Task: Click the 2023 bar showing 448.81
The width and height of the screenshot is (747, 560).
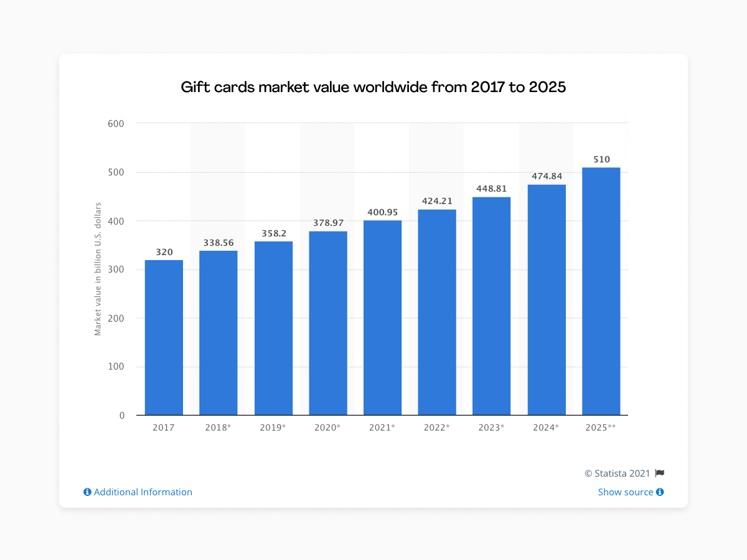Action: coord(492,306)
